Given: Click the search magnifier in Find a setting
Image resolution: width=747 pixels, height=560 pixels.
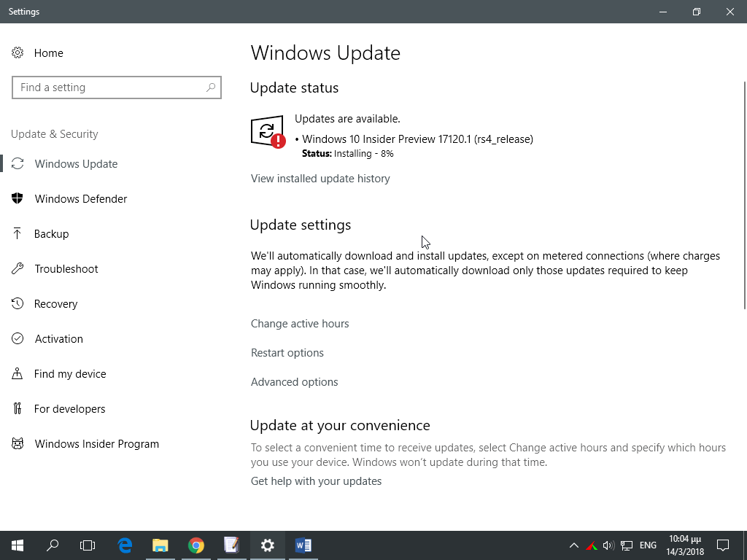Looking at the screenshot, I should (211, 87).
